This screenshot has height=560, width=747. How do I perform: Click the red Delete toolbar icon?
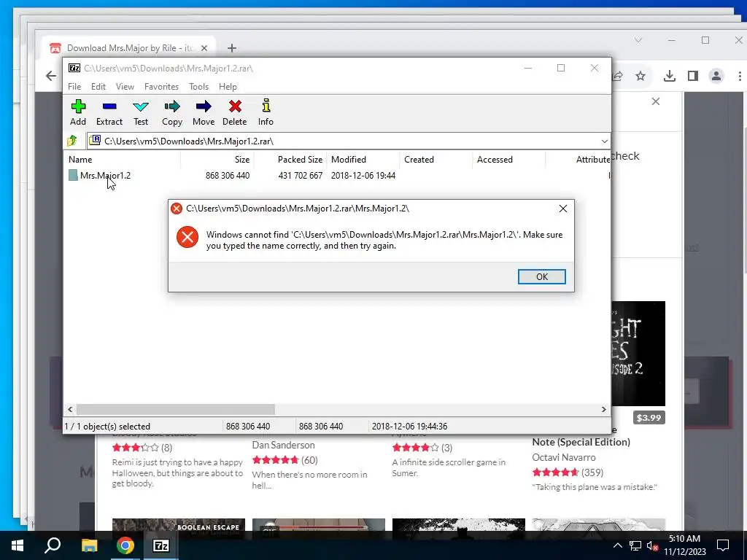coord(234,112)
